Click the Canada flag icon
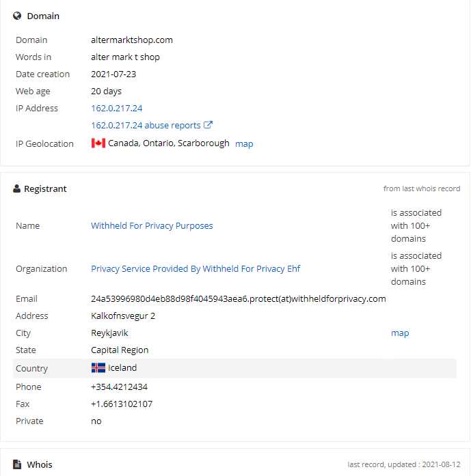The image size is (471, 476). (98, 143)
